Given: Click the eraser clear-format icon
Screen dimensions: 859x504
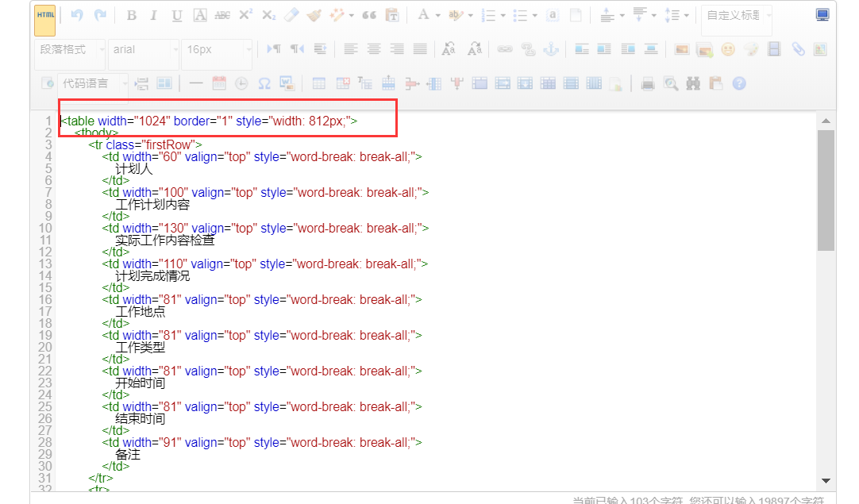Looking at the screenshot, I should (291, 15).
